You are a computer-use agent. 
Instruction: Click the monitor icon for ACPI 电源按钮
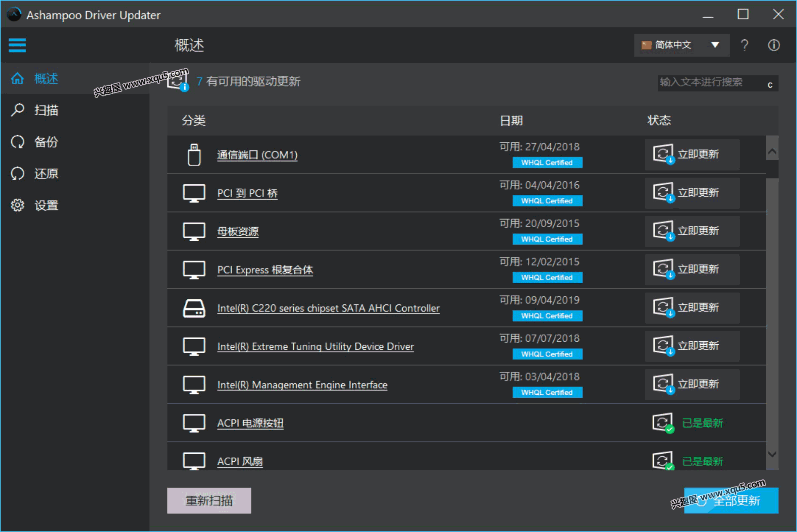194,423
